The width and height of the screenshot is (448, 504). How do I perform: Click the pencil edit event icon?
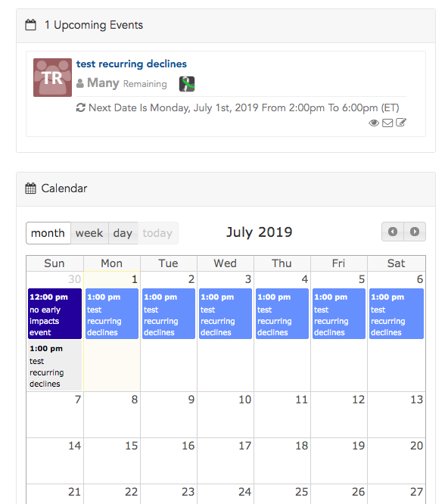401,123
